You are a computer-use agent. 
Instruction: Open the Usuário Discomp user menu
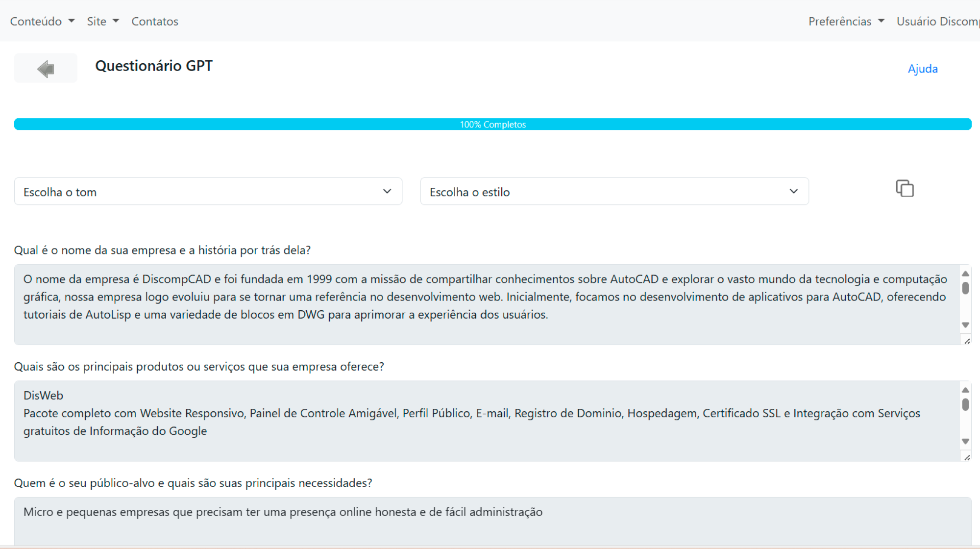click(x=938, y=21)
